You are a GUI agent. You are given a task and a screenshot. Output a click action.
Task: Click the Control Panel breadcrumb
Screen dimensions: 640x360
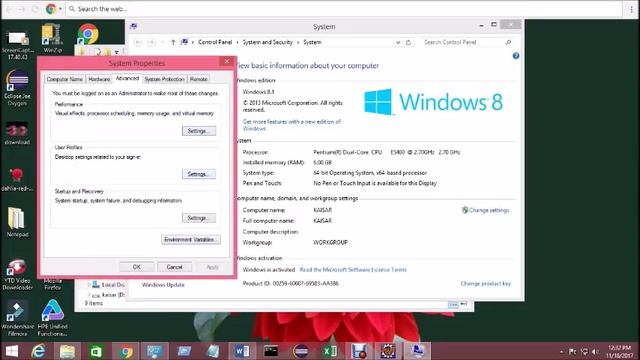point(215,42)
